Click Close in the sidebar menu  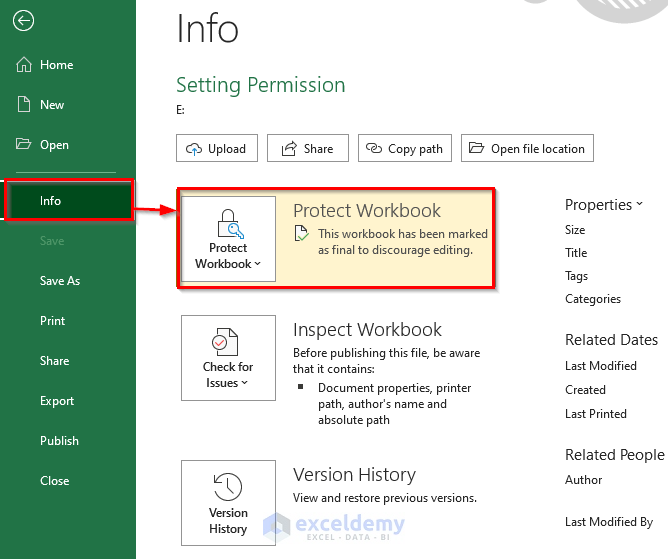click(x=55, y=481)
